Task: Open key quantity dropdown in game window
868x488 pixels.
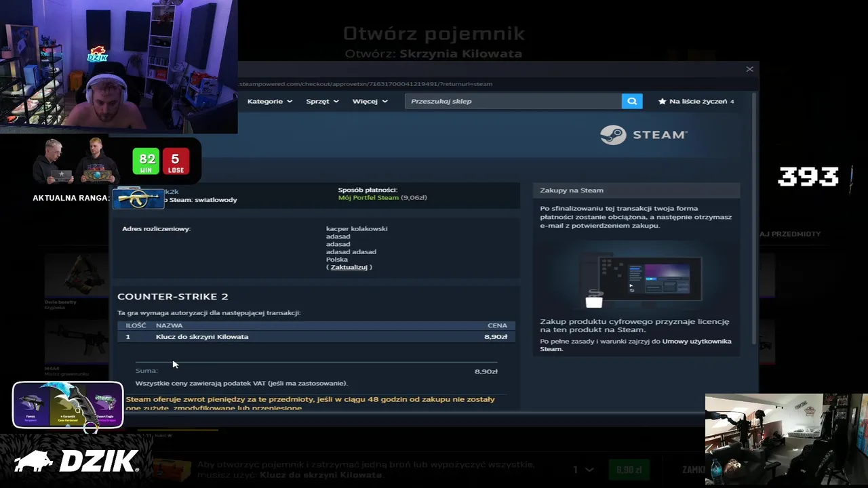Action: point(583,470)
